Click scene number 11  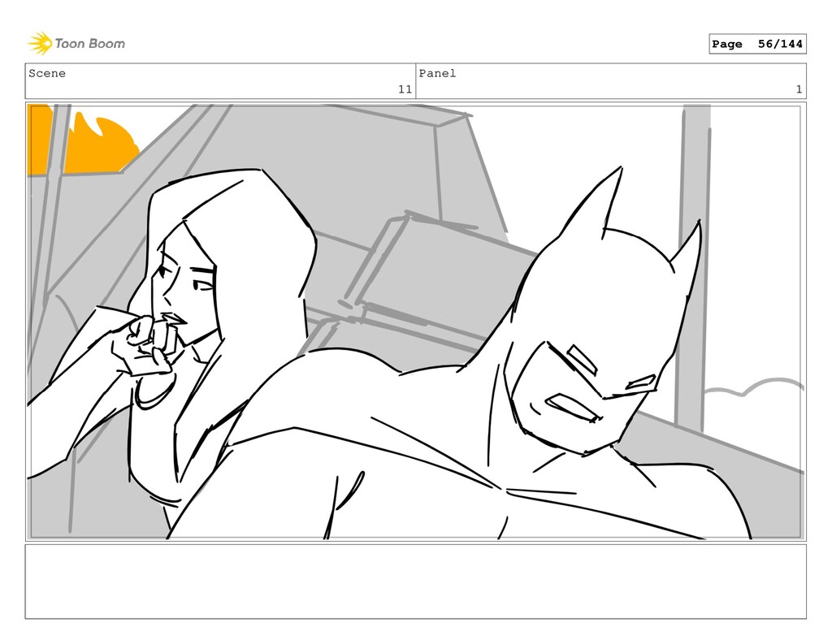pyautogui.click(x=405, y=89)
